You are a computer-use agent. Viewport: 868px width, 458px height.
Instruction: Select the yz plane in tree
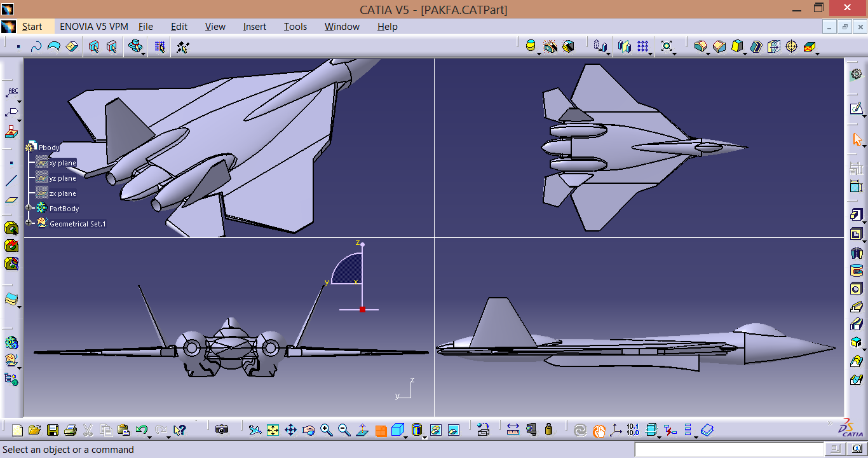[x=62, y=178]
